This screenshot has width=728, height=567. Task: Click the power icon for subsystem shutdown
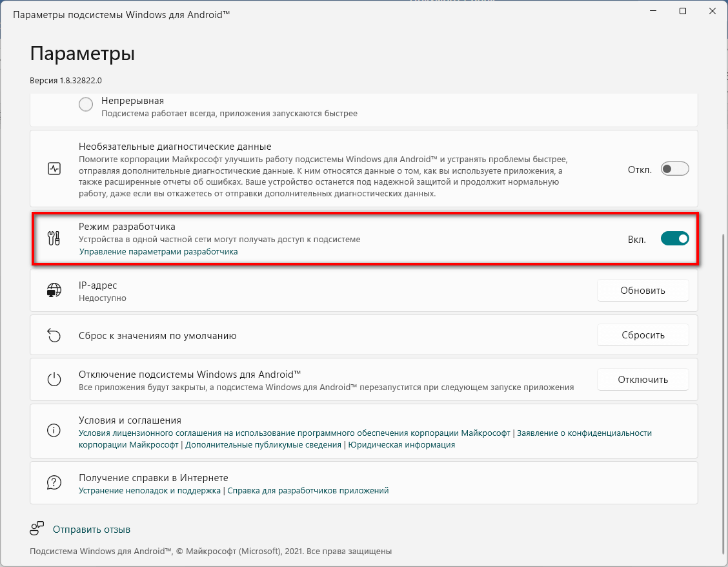54,380
